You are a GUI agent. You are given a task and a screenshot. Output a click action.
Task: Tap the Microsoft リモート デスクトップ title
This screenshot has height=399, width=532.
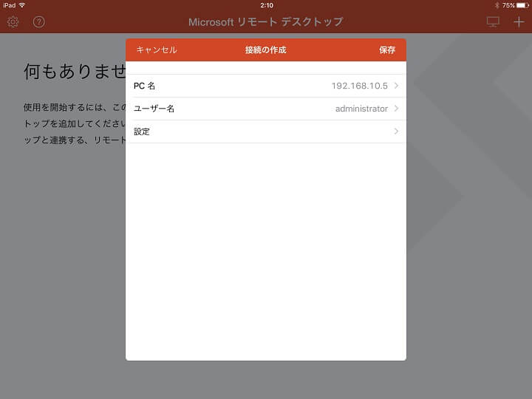[x=266, y=22]
